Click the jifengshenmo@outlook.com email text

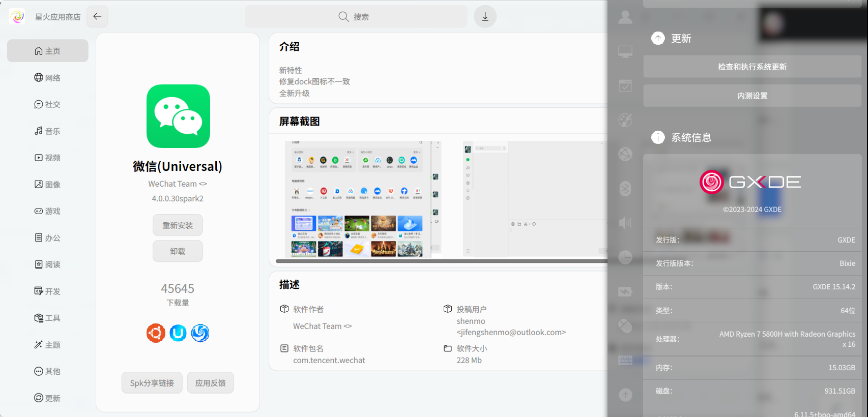click(511, 332)
